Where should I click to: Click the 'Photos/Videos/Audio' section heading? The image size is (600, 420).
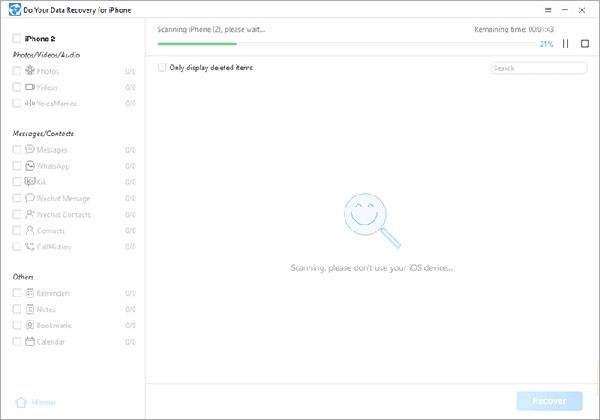(x=46, y=55)
